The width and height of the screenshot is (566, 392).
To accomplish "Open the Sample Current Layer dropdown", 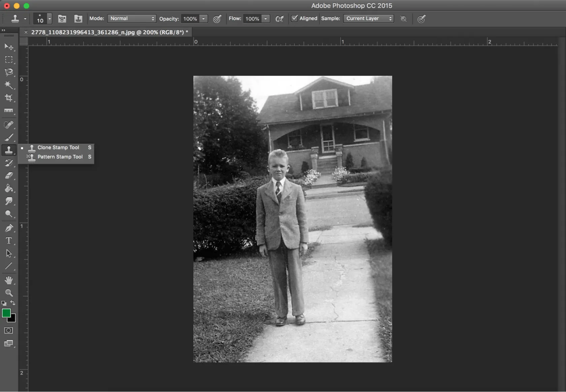I will 369,19.
